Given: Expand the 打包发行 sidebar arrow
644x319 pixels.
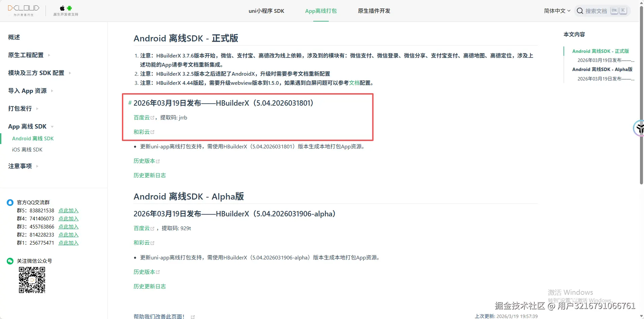Looking at the screenshot, I should (x=37, y=109).
